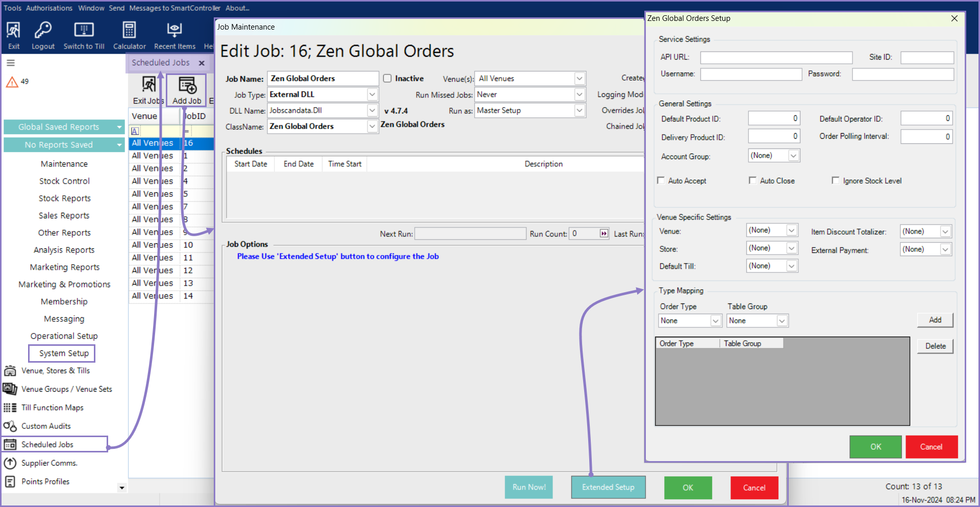
Task: Expand the Job Type dropdown
Action: pos(372,94)
